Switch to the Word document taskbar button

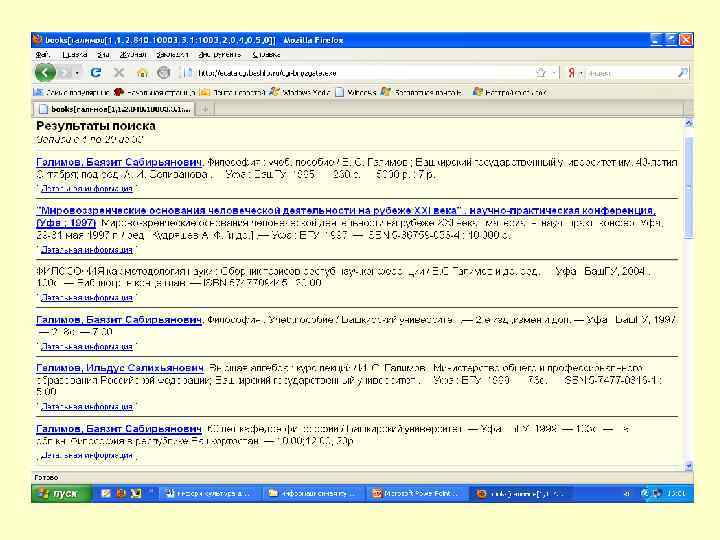click(212, 493)
